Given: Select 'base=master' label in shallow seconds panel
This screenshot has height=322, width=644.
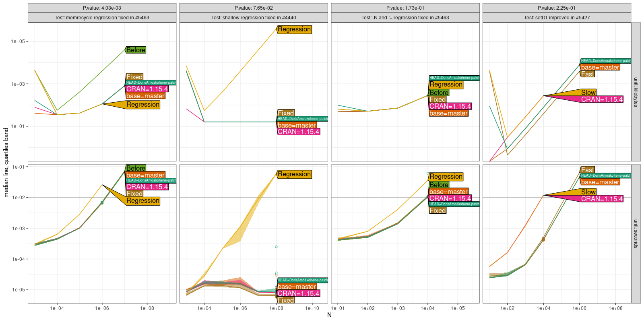Looking at the screenshot, I should coord(297,287).
